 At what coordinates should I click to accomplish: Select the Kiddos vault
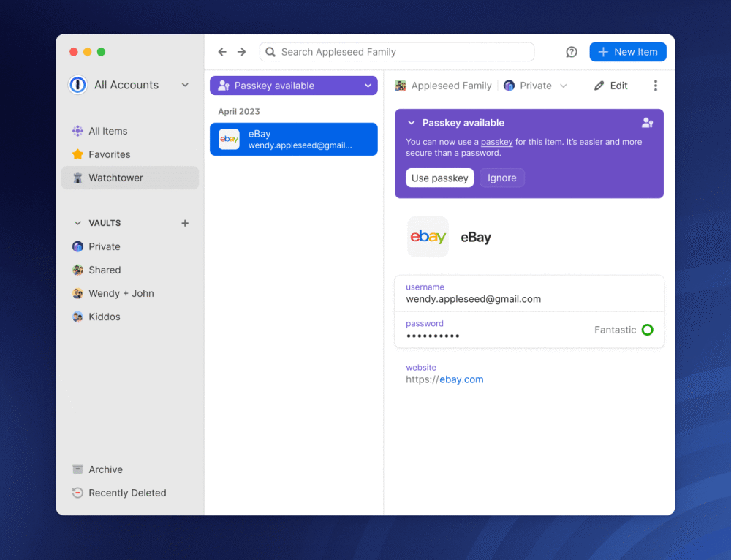tap(102, 317)
